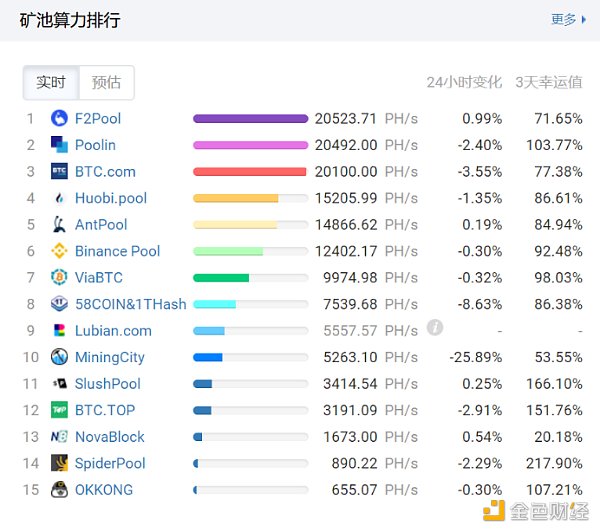
Task: Open the Binance Pool link
Action: click(x=117, y=251)
